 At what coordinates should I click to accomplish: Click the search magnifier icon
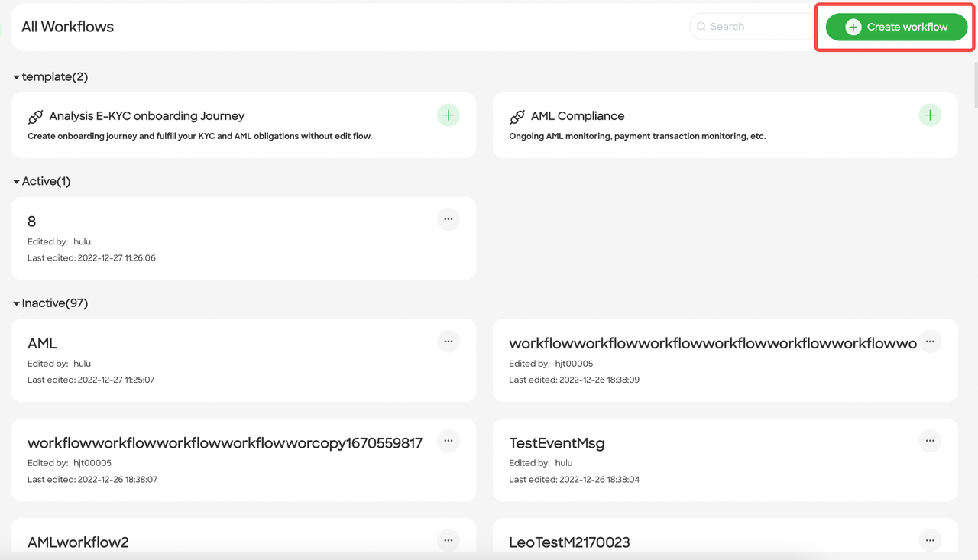(701, 26)
